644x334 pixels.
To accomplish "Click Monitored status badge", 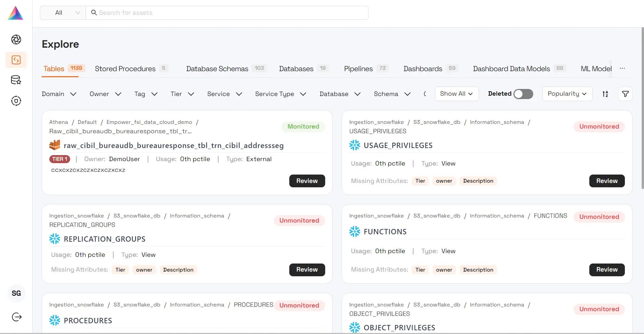I will (x=303, y=127).
